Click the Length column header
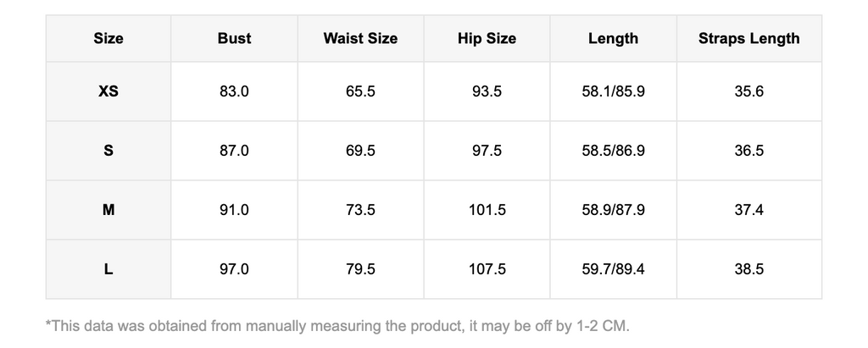Image resolution: width=868 pixels, height=348 pixels. click(x=613, y=38)
